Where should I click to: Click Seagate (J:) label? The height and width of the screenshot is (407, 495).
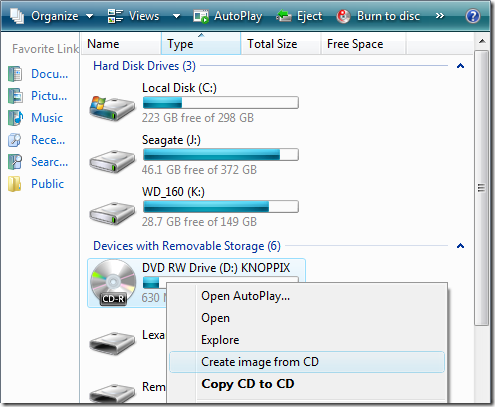[x=171, y=140]
